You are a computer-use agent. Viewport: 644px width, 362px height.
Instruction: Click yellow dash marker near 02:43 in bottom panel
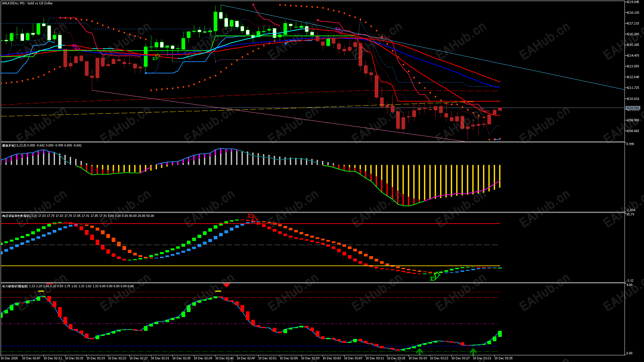tap(218, 291)
